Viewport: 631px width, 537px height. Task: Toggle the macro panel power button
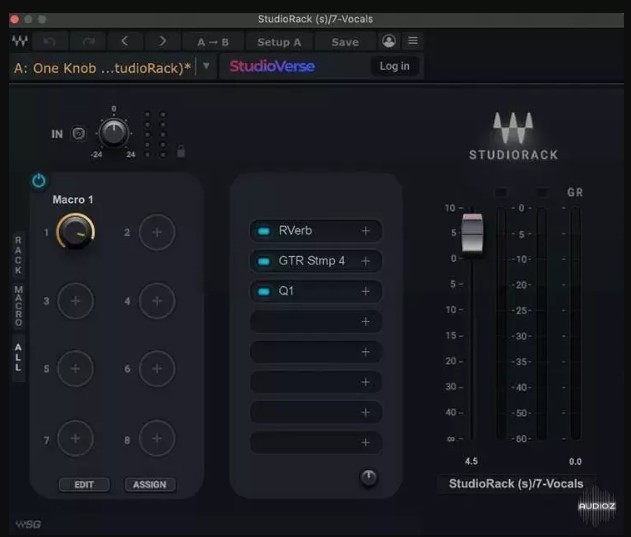(39, 181)
